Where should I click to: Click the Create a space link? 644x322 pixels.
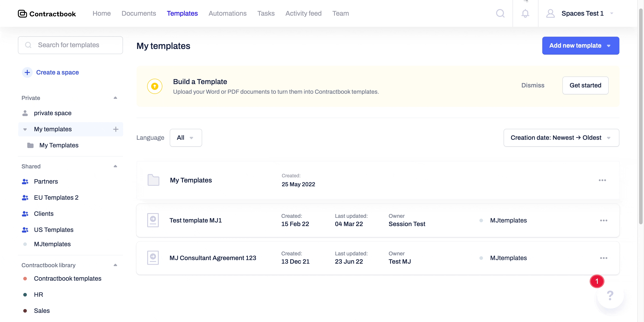click(57, 72)
